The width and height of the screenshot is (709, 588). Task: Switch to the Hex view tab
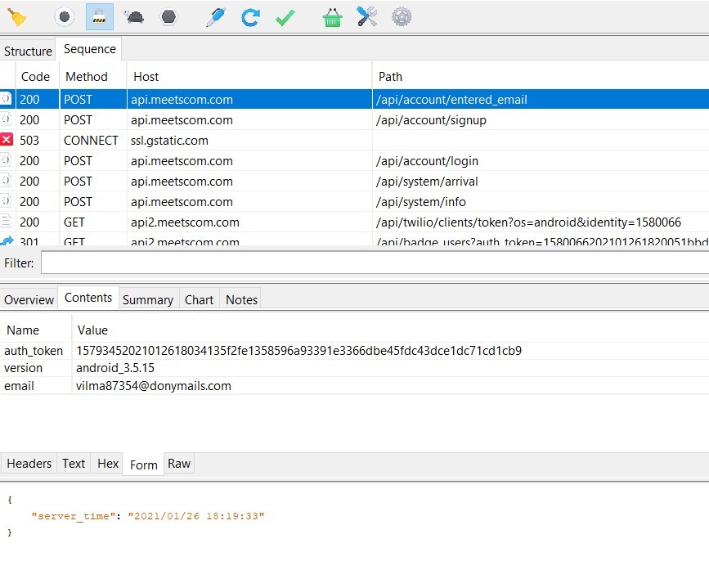(x=108, y=464)
